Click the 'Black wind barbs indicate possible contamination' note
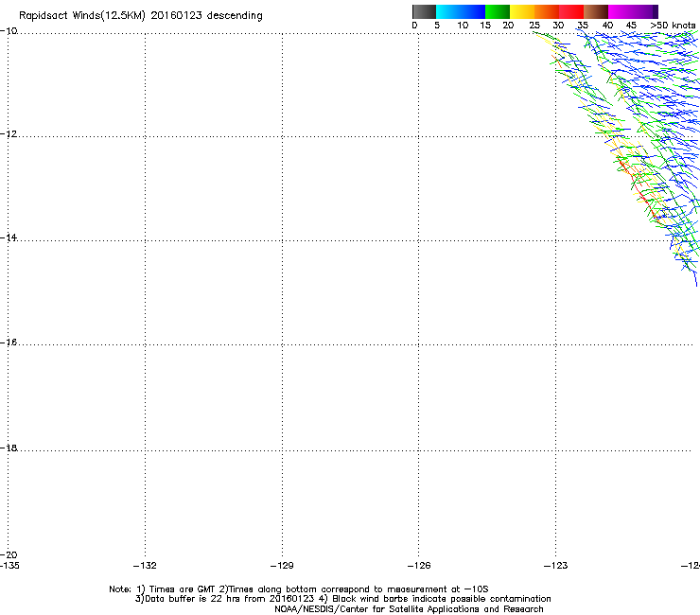 click(442, 599)
